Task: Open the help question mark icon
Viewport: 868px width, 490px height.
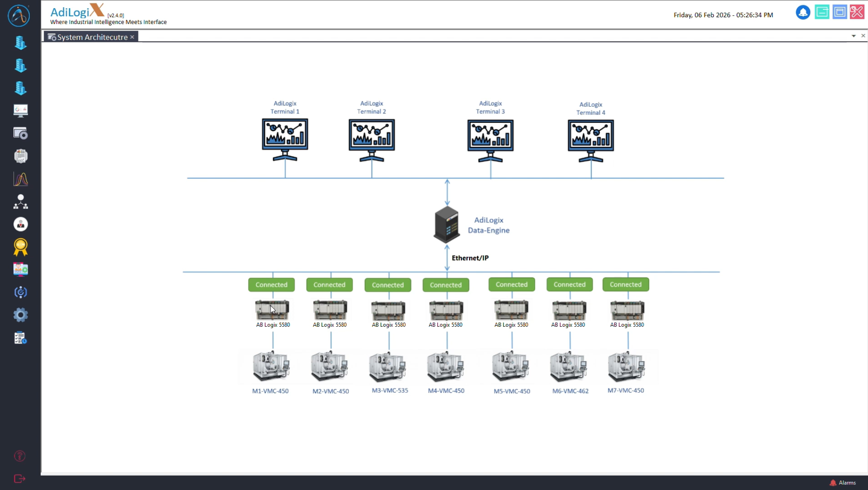Action: point(20,456)
